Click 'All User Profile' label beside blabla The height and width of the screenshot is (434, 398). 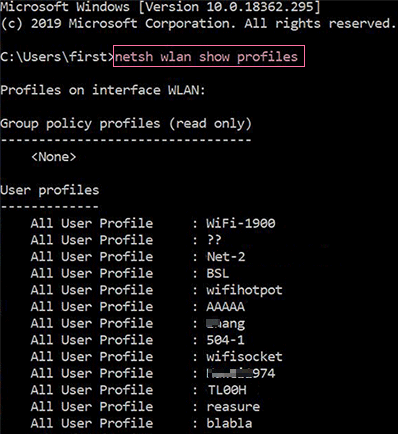coord(92,423)
